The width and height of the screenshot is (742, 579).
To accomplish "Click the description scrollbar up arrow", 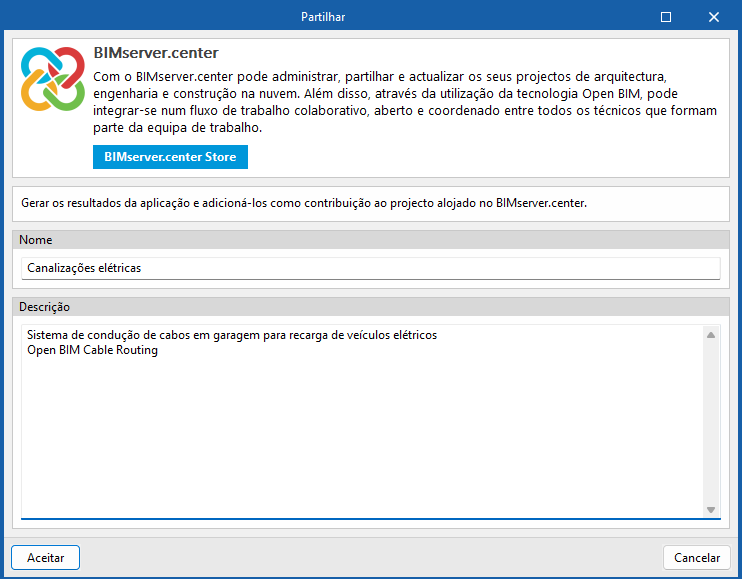I will click(711, 335).
